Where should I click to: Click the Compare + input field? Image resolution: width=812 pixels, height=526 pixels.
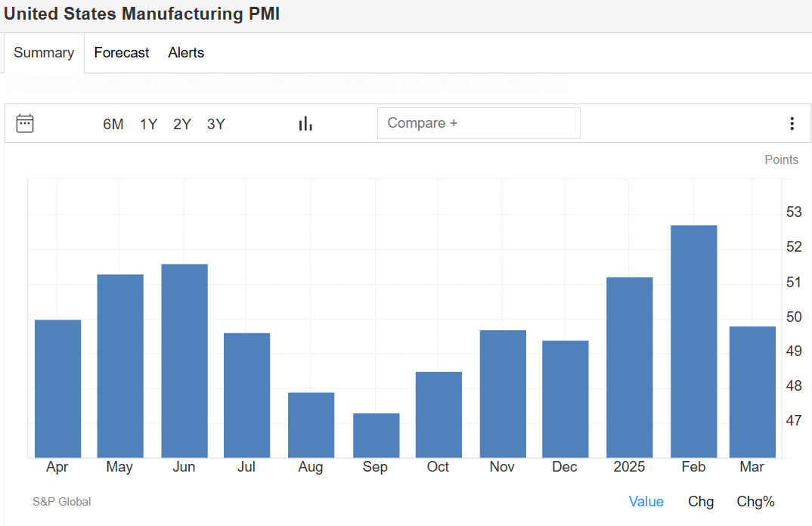pyautogui.click(x=479, y=123)
